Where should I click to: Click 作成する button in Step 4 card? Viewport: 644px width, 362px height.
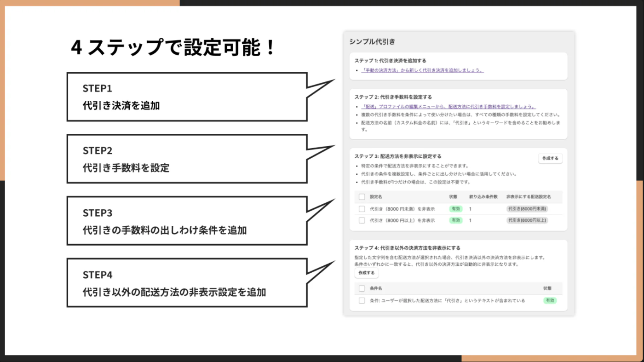tap(367, 273)
